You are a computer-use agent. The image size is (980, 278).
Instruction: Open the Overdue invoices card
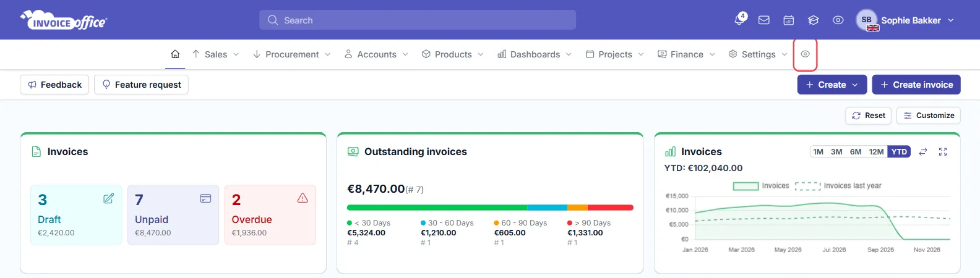coord(270,215)
